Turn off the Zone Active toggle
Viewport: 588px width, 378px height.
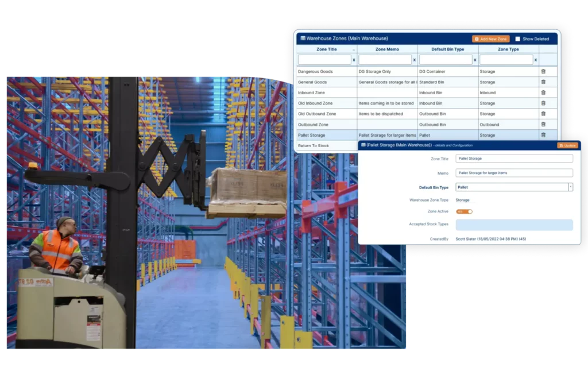[464, 211]
